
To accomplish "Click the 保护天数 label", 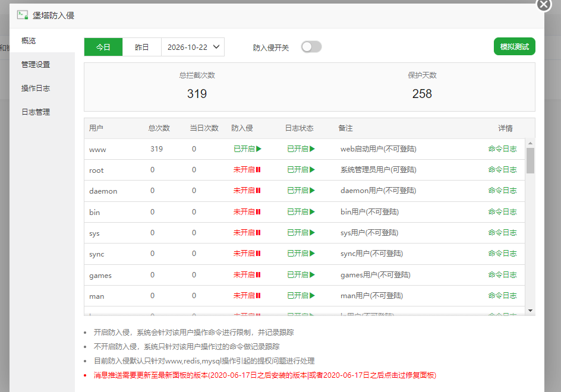I will (422, 75).
